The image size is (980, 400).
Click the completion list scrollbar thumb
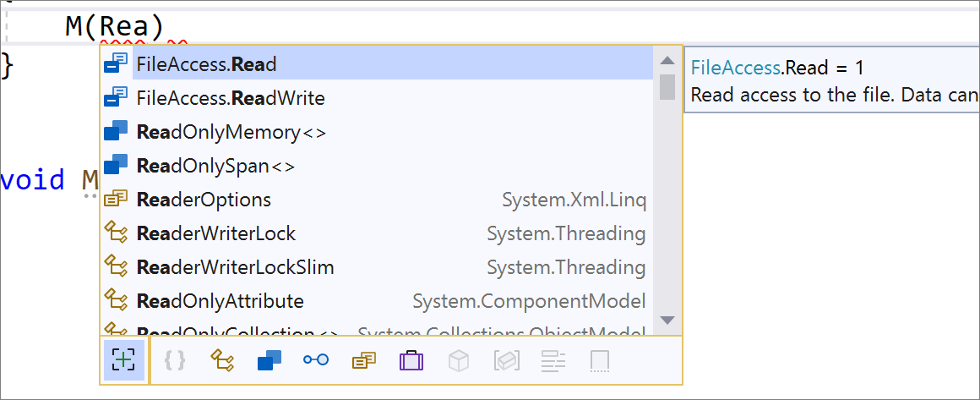(x=667, y=87)
